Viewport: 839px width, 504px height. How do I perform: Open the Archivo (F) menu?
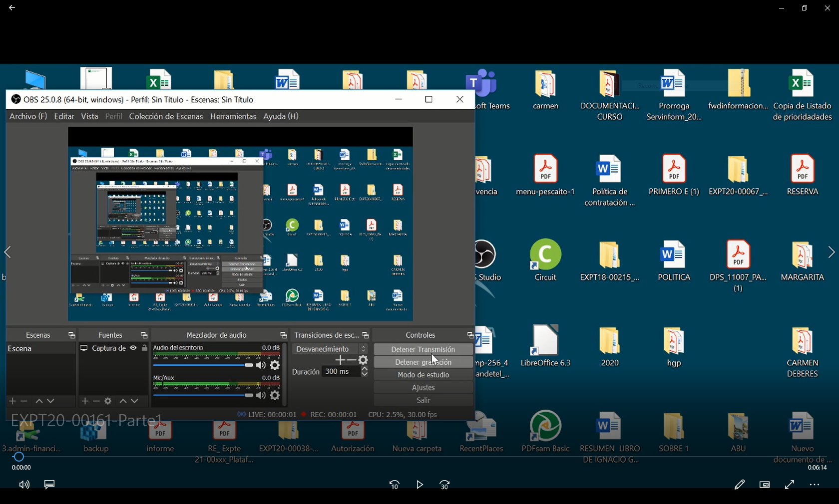(x=28, y=116)
